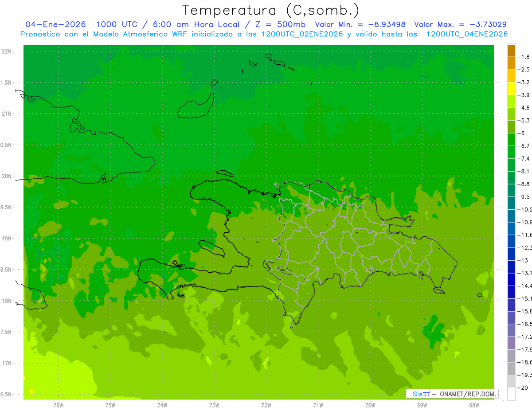Click the 22N latitude axis label
The width and height of the screenshot is (532, 411).
7,51
